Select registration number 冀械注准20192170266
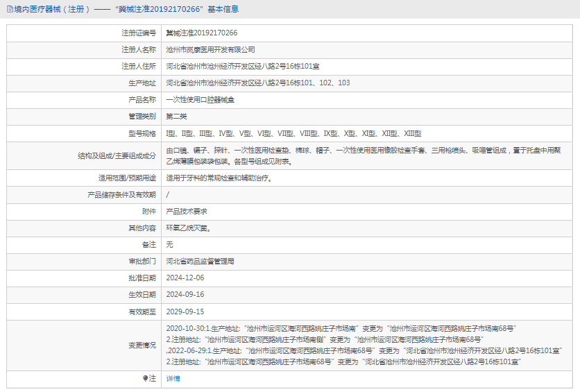This screenshot has width=580, height=392. 202,33
